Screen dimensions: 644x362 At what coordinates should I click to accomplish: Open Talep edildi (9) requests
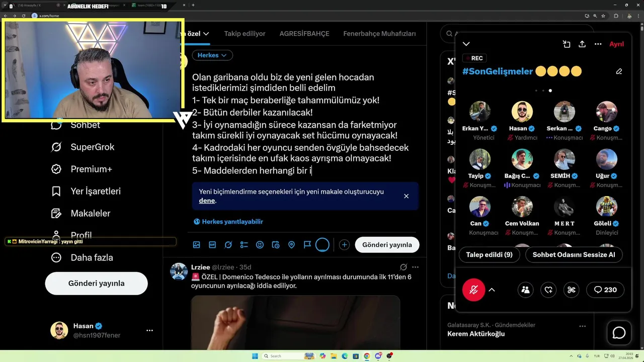click(489, 255)
